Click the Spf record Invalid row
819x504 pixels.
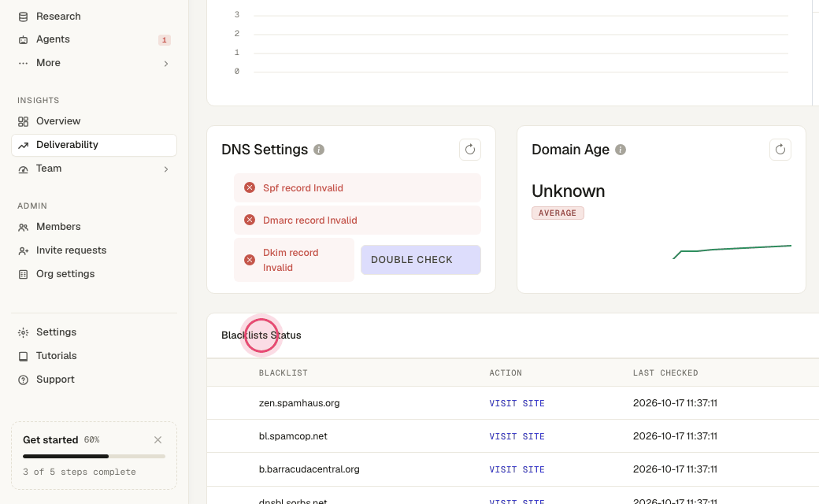click(x=358, y=187)
